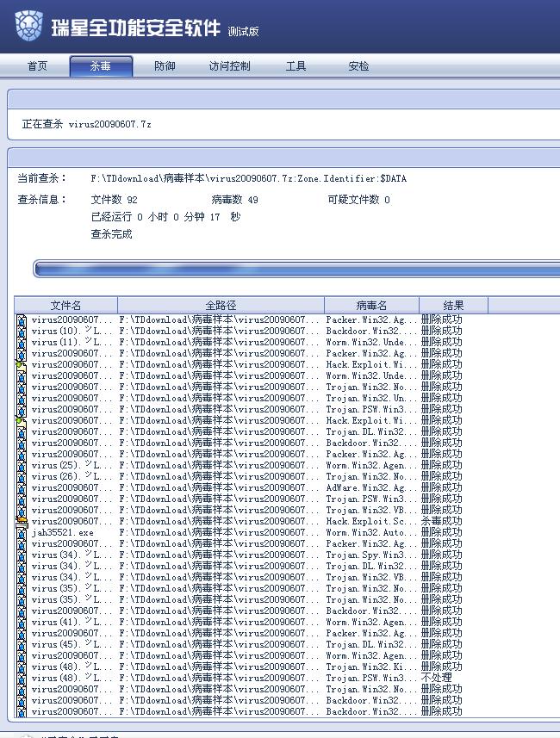This screenshot has width=560, height=738.
Task: Click the 可疑文件数 0 statistic
Action: coord(359,200)
